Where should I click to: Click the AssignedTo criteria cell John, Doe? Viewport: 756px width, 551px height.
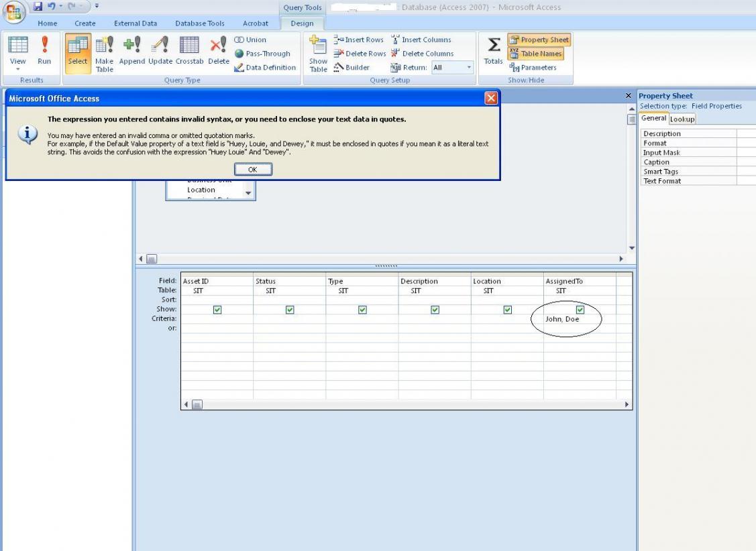(580, 319)
